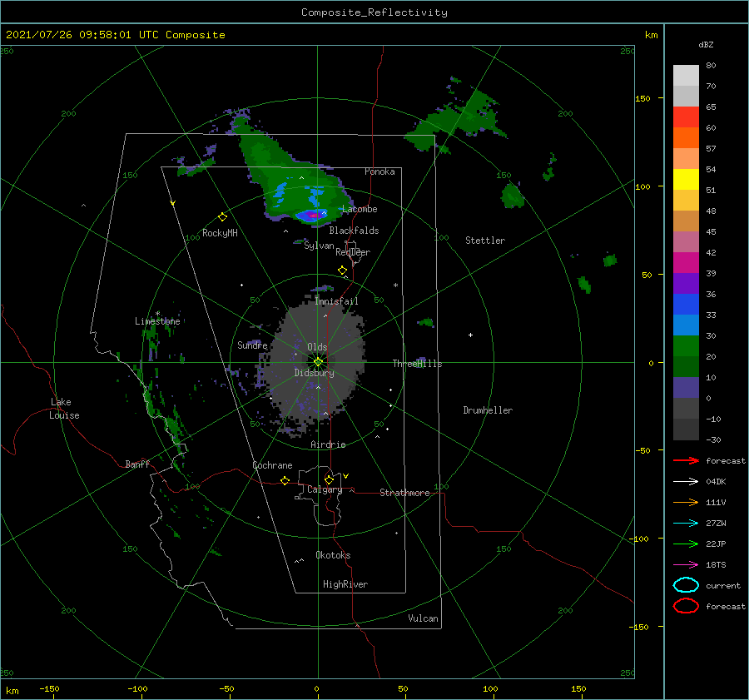This screenshot has width=749, height=700.
Task: Click the white plus marker east of ThreeHills
Action: [x=470, y=335]
